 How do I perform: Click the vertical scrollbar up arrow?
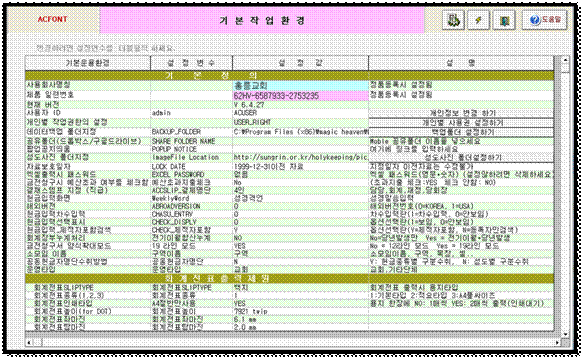(565, 60)
